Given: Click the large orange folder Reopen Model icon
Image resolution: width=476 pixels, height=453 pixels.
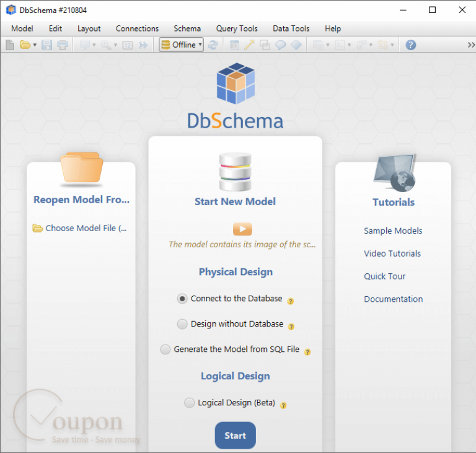Looking at the screenshot, I should coord(81,168).
